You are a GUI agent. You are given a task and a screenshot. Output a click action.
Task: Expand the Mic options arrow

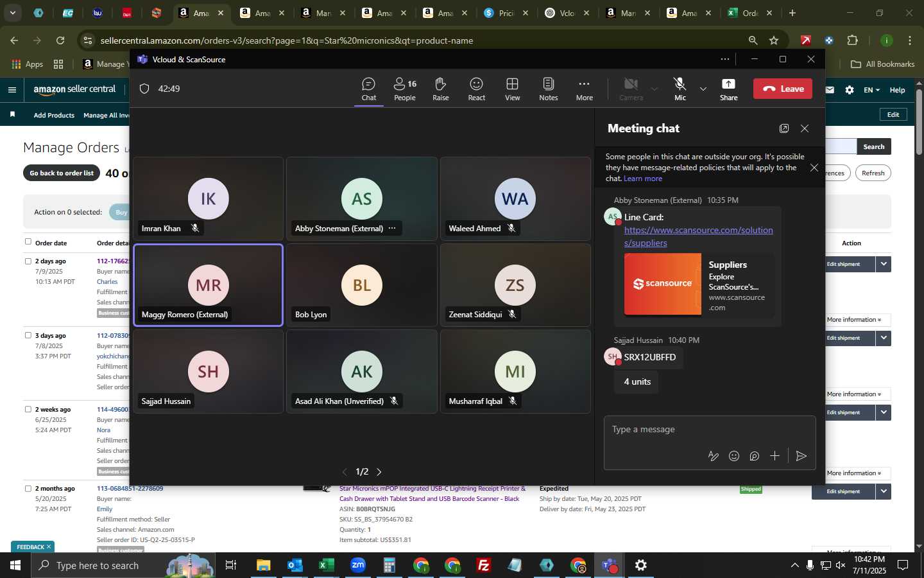703,89
